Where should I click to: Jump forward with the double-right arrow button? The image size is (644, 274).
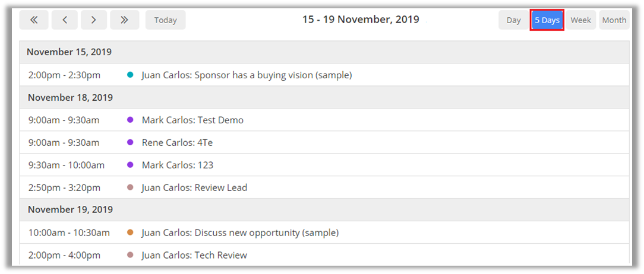coord(124,20)
